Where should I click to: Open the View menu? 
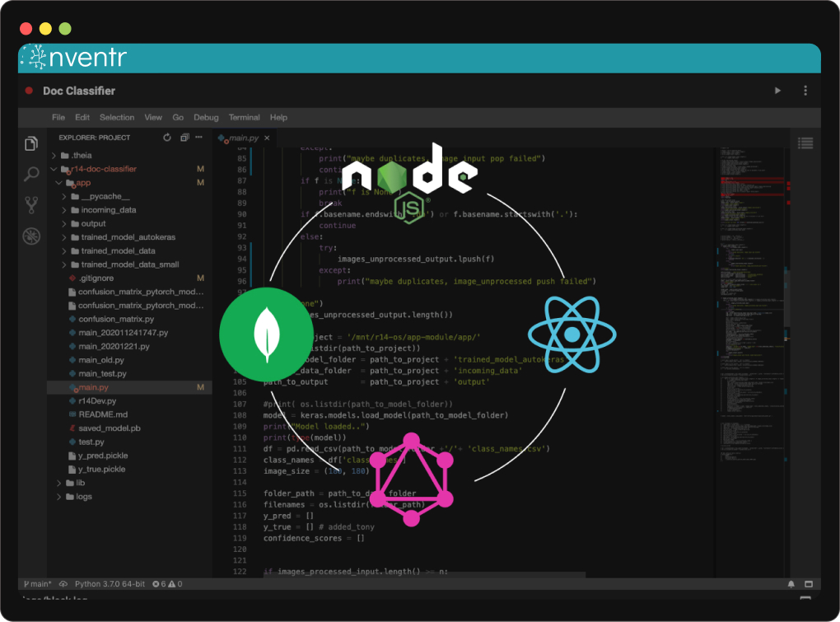pyautogui.click(x=153, y=117)
